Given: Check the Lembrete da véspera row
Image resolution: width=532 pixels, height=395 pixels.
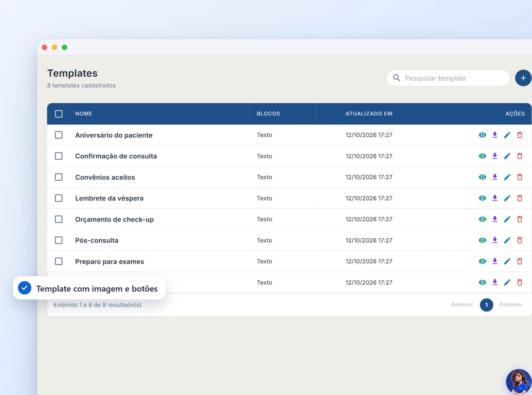Looking at the screenshot, I should click(x=59, y=198).
